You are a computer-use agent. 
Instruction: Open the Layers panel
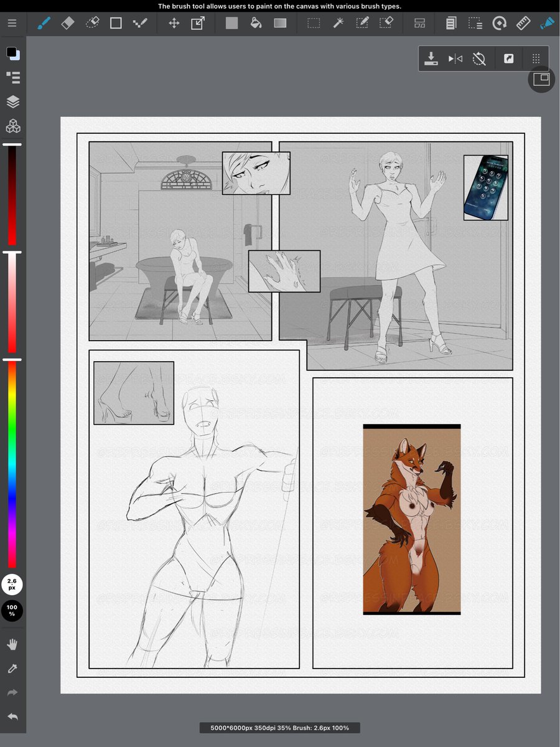13,101
